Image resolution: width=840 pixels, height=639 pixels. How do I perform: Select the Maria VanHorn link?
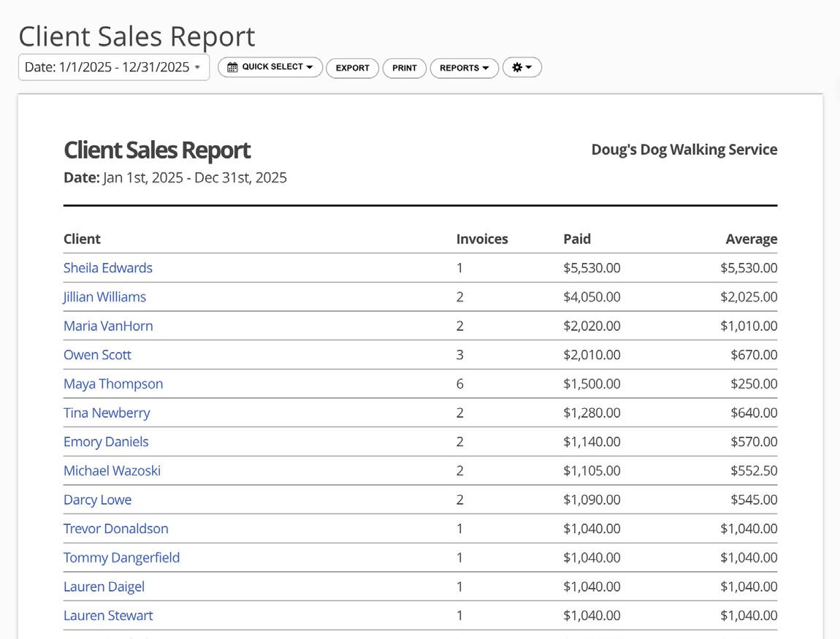(x=108, y=326)
